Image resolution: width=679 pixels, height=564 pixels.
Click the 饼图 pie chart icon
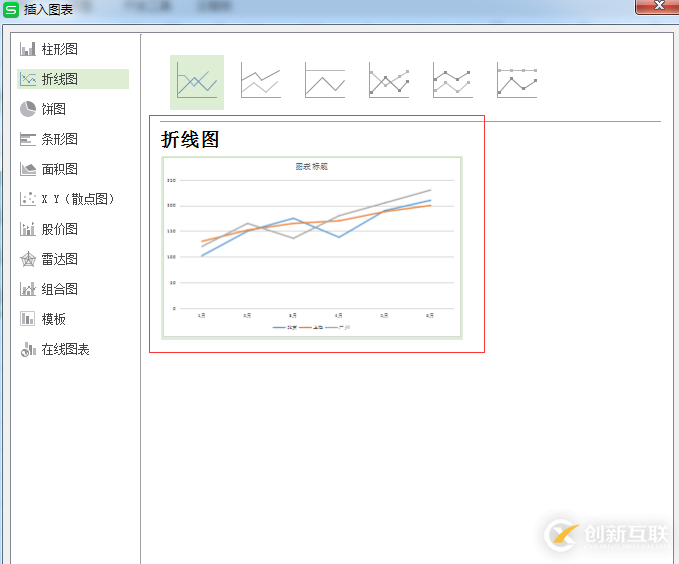coord(28,109)
